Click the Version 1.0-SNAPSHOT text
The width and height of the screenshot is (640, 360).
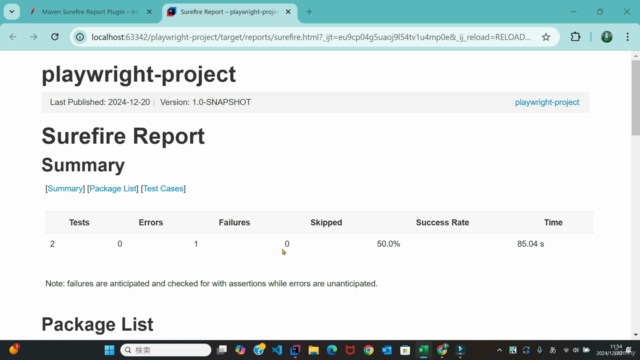click(205, 102)
